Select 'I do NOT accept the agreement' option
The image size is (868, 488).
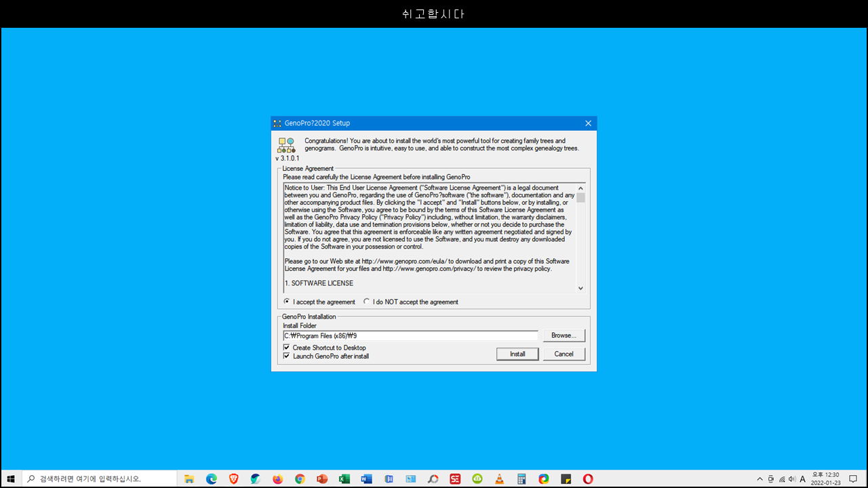coord(367,302)
